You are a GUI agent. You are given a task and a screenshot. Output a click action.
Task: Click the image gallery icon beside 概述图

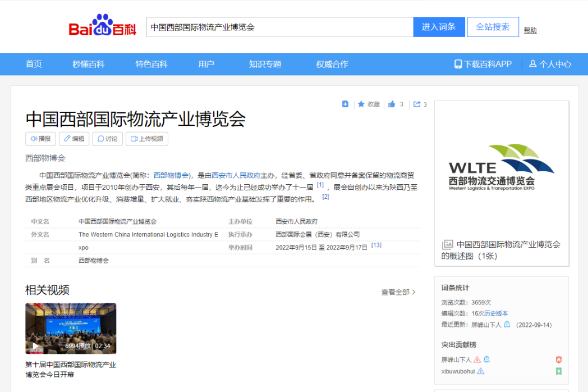(x=447, y=244)
